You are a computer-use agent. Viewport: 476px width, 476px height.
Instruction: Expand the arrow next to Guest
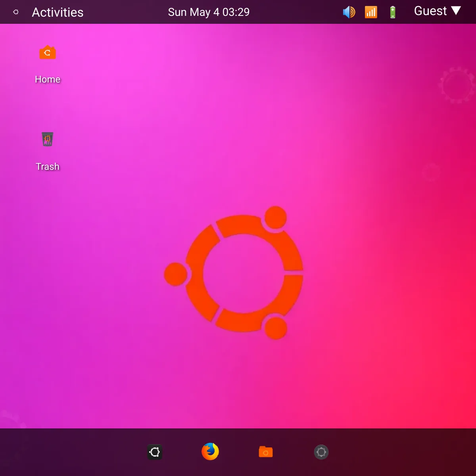click(x=456, y=11)
